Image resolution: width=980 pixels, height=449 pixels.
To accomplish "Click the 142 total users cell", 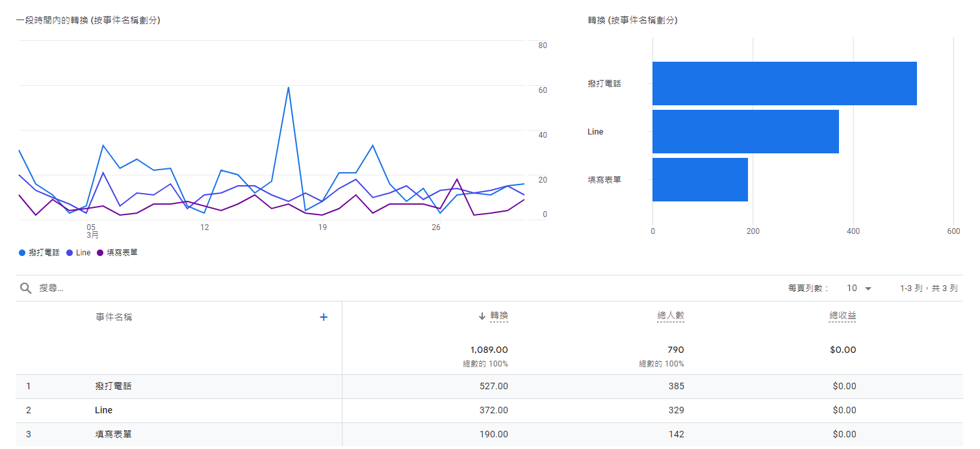I will pos(677,435).
